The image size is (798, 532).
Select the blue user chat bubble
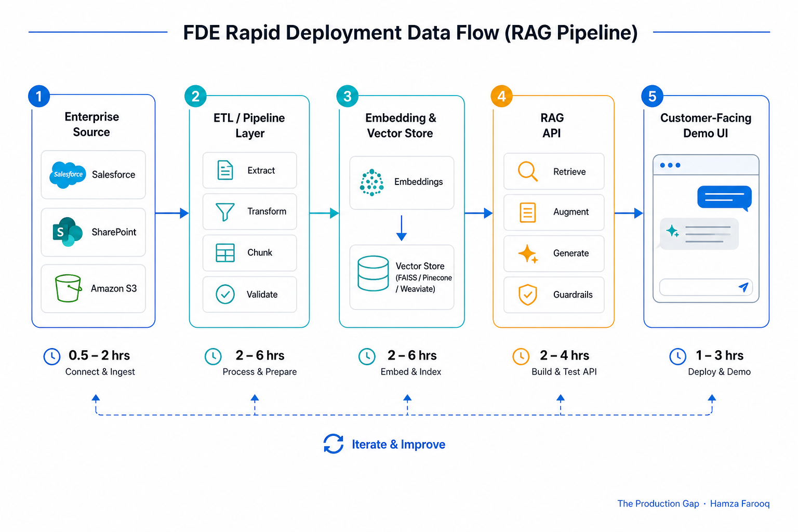click(725, 198)
